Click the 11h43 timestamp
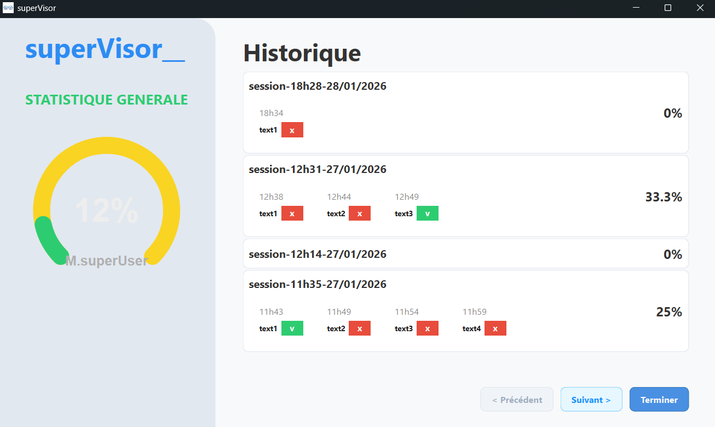The image size is (715, 427). (x=271, y=312)
